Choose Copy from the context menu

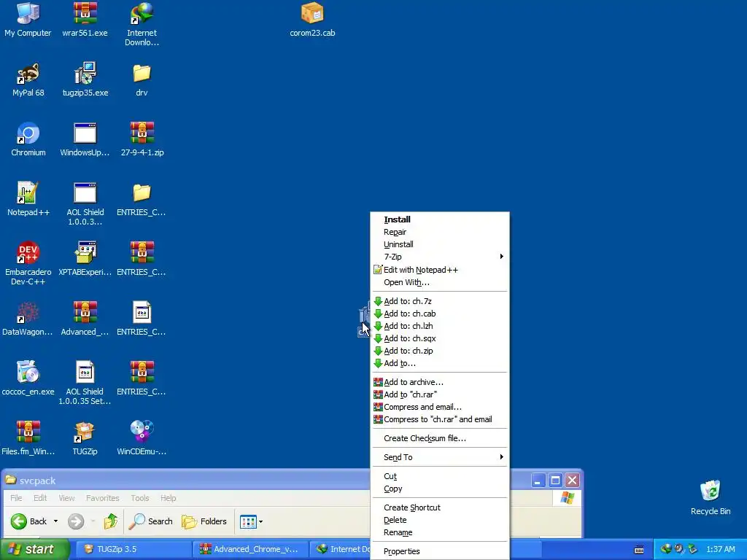point(440,489)
